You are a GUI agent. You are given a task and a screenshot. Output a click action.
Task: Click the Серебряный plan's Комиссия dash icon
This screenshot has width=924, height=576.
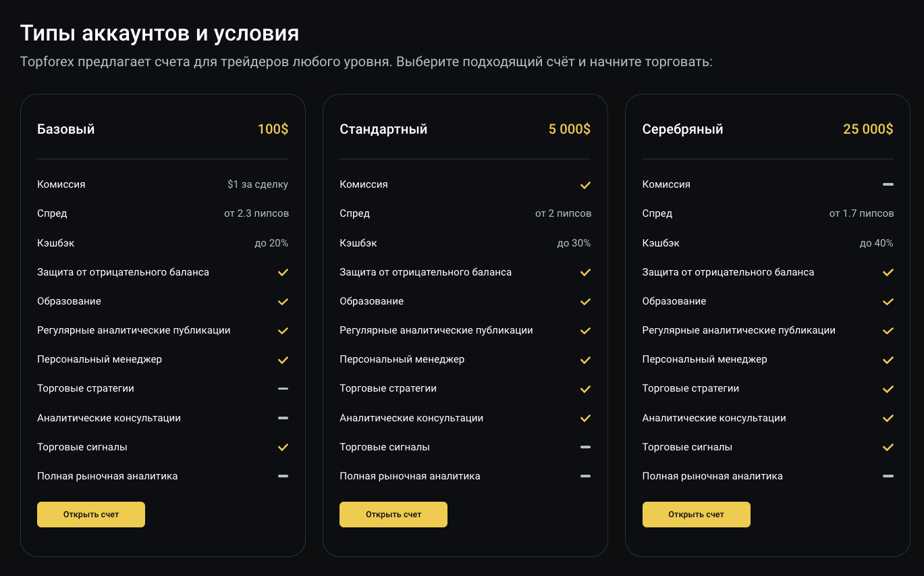point(888,184)
